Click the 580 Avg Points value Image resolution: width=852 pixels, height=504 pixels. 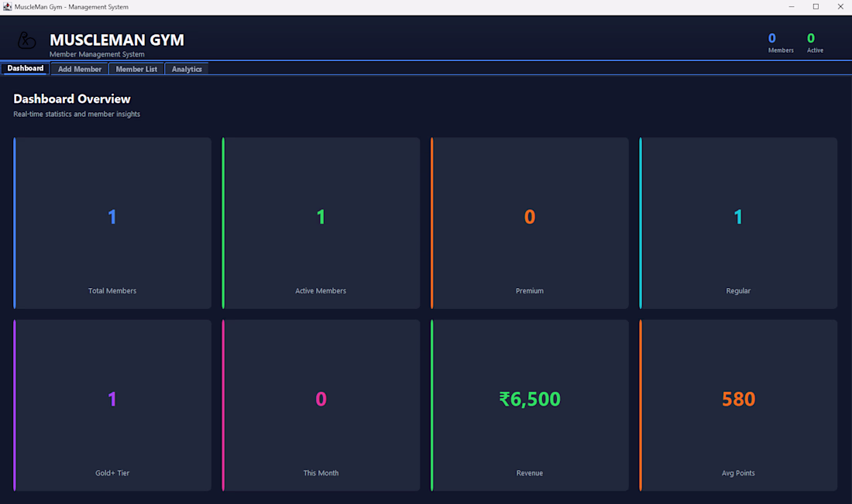[x=738, y=399]
